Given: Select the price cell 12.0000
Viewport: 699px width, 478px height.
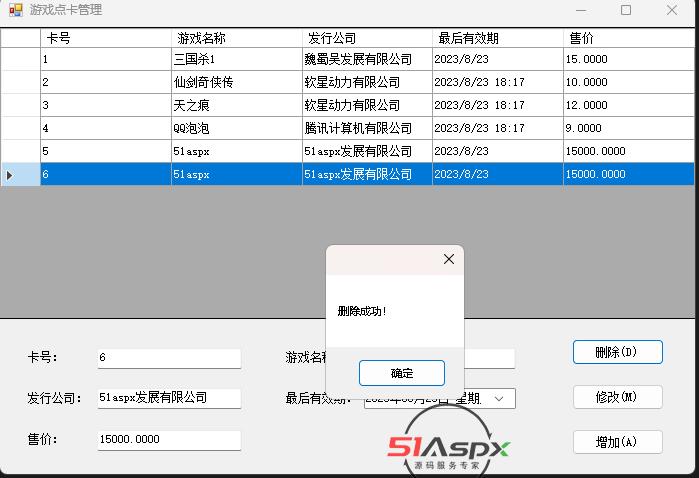Looking at the screenshot, I should tap(629, 105).
